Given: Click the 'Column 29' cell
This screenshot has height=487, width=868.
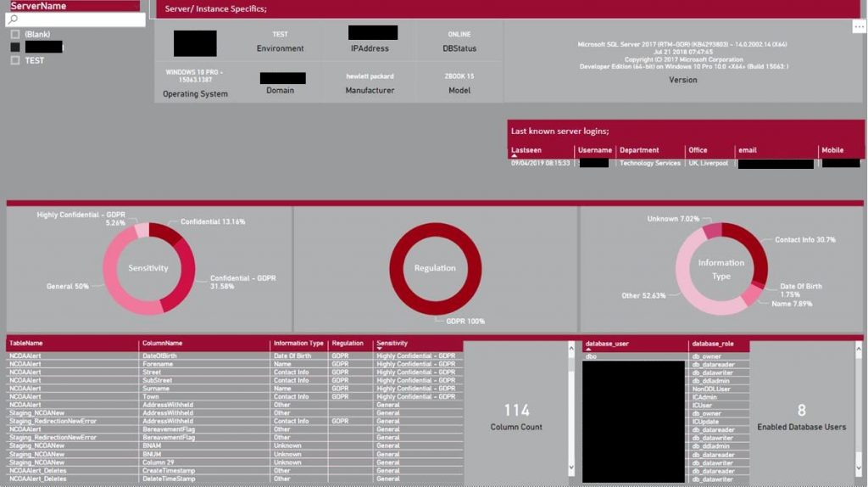Looking at the screenshot, I should tap(158, 462).
